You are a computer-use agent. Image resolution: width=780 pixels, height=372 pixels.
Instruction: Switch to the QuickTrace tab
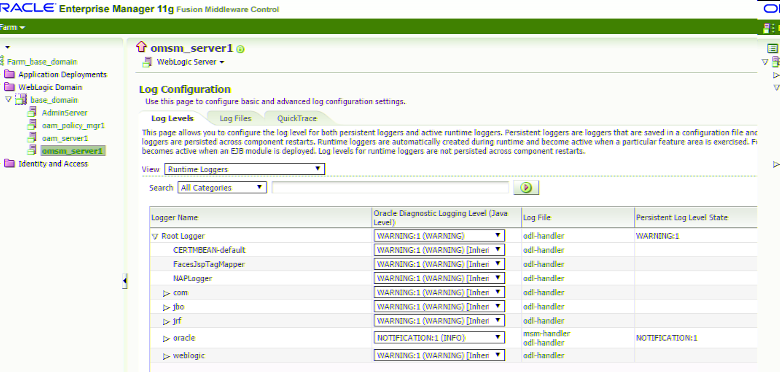tap(296, 118)
